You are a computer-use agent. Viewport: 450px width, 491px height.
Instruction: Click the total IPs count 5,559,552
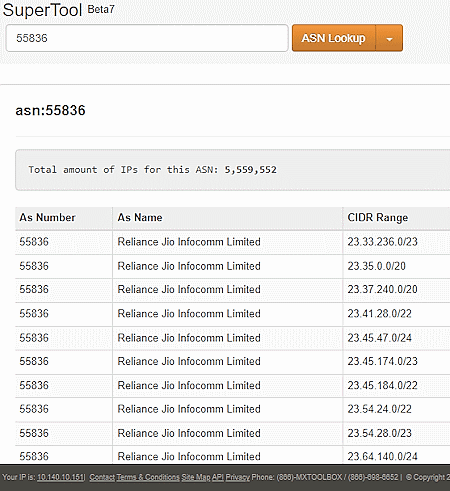click(250, 170)
